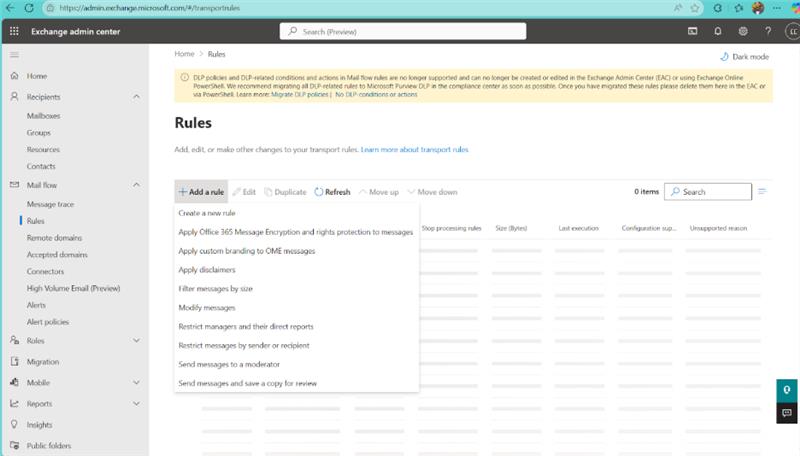
Task: Open Message trace in sidebar
Action: 51,204
